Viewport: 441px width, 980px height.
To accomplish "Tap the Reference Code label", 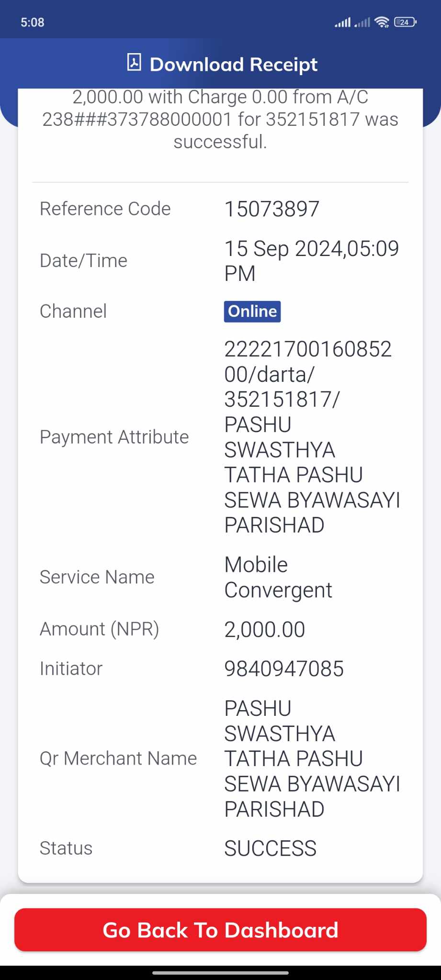I will click(105, 209).
